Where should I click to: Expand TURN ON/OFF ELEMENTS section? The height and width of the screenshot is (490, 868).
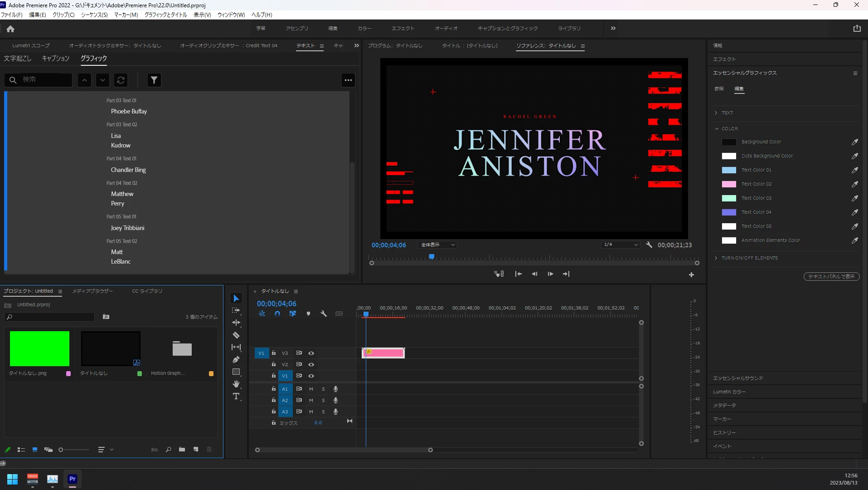[x=716, y=258]
